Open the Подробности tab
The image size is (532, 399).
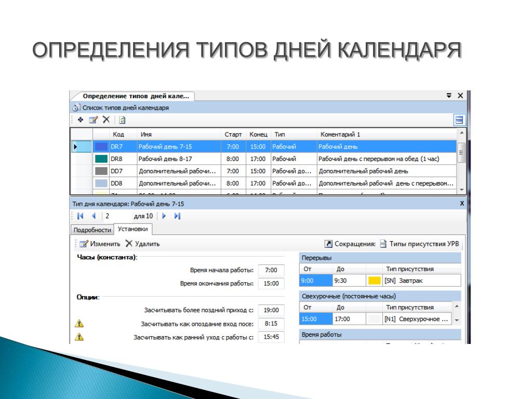coord(92,230)
